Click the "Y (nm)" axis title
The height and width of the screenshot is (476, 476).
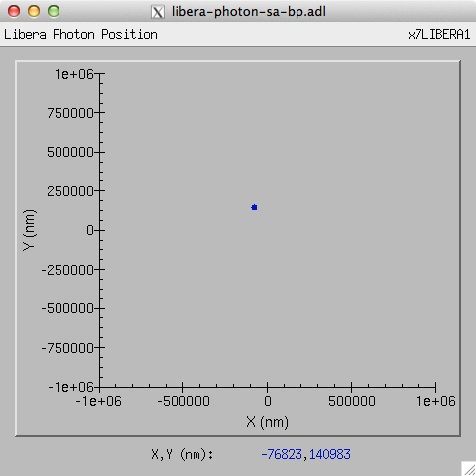(x=29, y=230)
